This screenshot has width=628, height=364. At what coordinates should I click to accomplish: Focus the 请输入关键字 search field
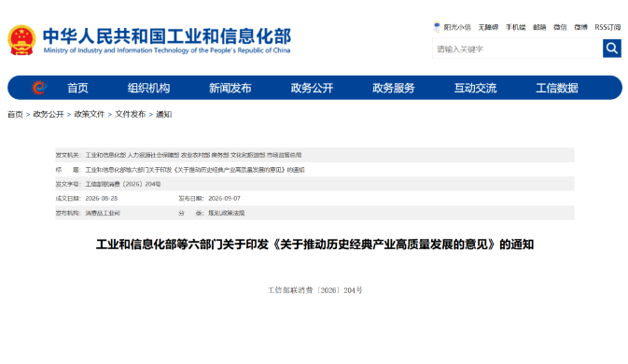(x=518, y=49)
